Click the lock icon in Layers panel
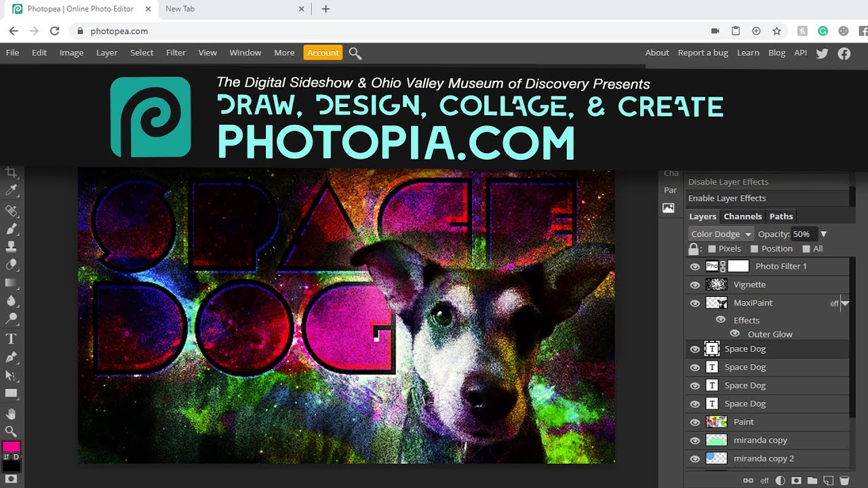Viewport: 868px width, 488px height. point(694,249)
